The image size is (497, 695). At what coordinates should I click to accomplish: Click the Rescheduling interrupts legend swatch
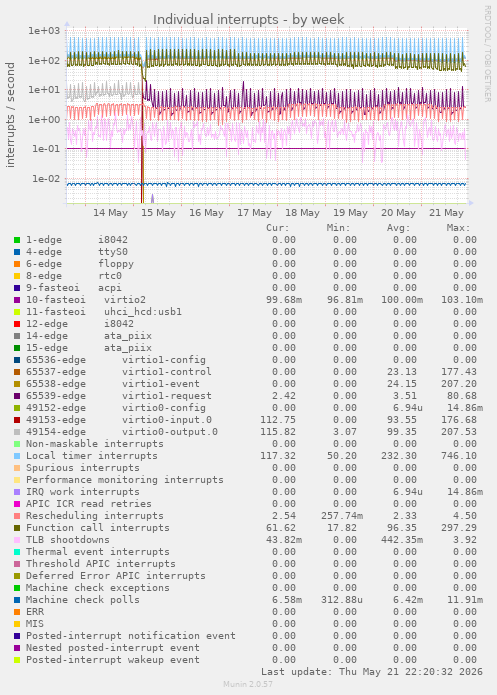point(17,516)
